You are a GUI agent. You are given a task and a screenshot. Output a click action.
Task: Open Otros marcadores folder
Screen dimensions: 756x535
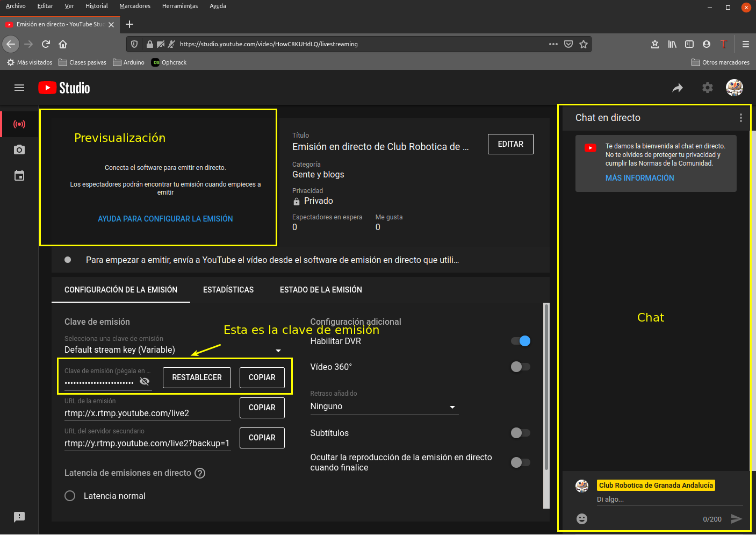[721, 62]
